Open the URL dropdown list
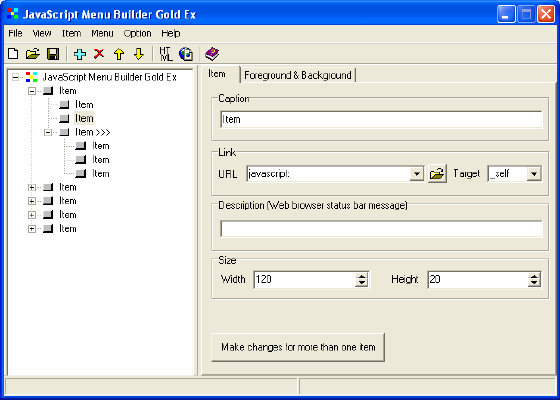Image resolution: width=560 pixels, height=400 pixels. pyautogui.click(x=416, y=174)
